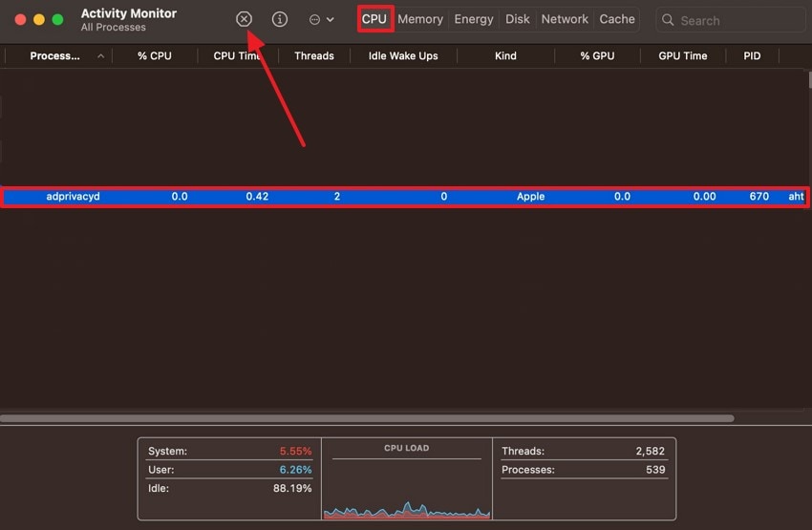The width and height of the screenshot is (812, 530).
Task: Click the User 6.26% value
Action: point(295,470)
